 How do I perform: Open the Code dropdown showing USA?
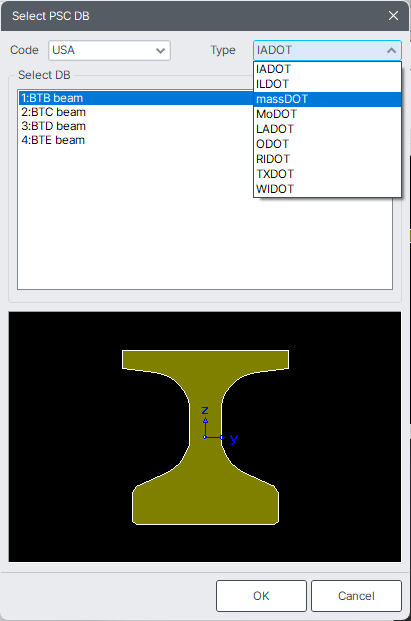(109, 50)
